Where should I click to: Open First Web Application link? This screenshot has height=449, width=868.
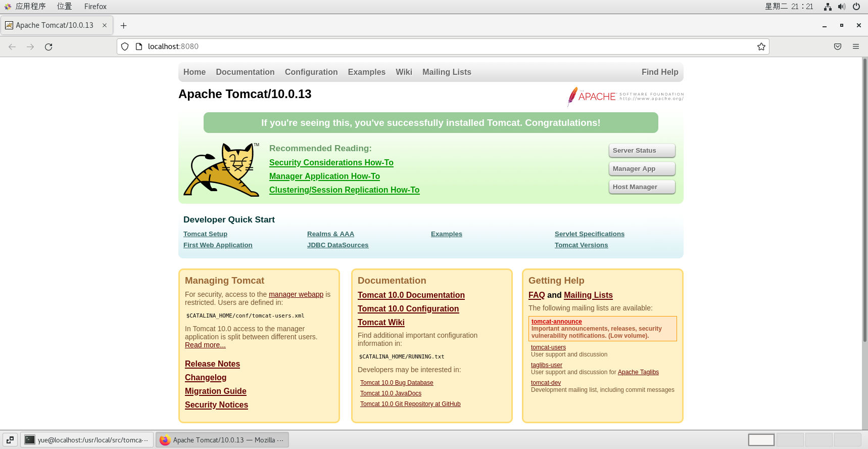click(x=218, y=245)
